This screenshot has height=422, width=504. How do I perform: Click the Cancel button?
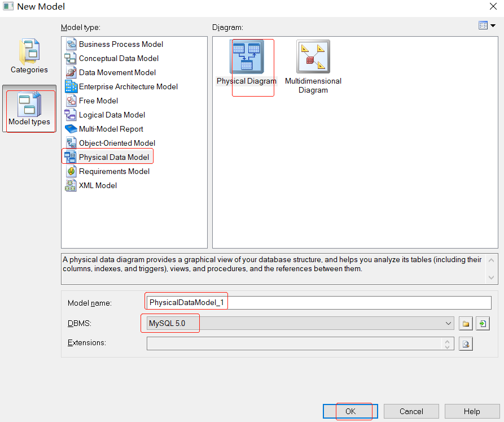(411, 411)
